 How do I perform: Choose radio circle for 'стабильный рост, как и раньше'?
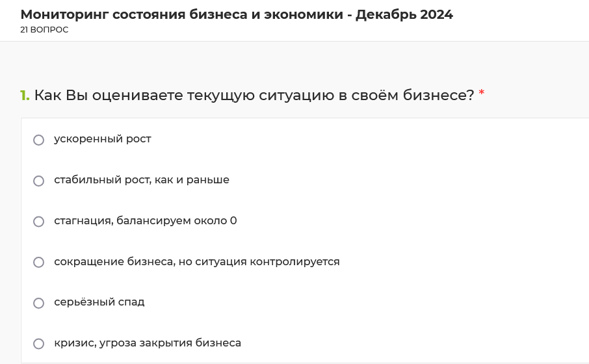[x=39, y=181]
